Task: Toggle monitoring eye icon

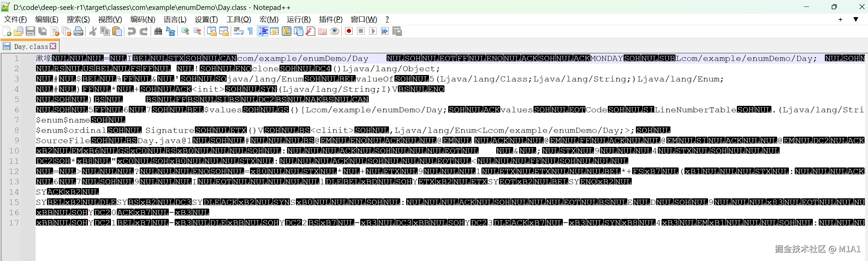Action: (x=335, y=32)
